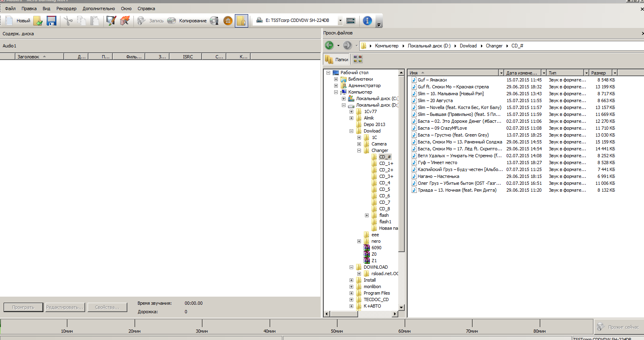Eject the disc with orange eject icon
This screenshot has height=340, width=644.
tap(228, 21)
